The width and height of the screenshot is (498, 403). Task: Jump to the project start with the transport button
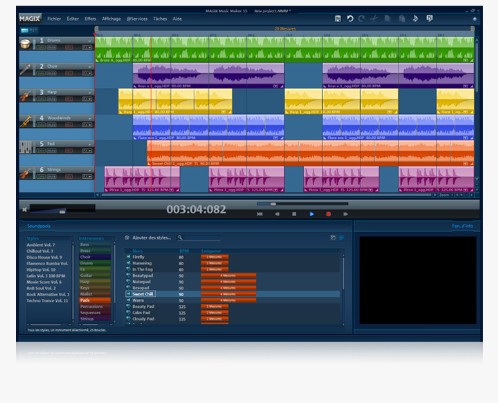coord(260,214)
